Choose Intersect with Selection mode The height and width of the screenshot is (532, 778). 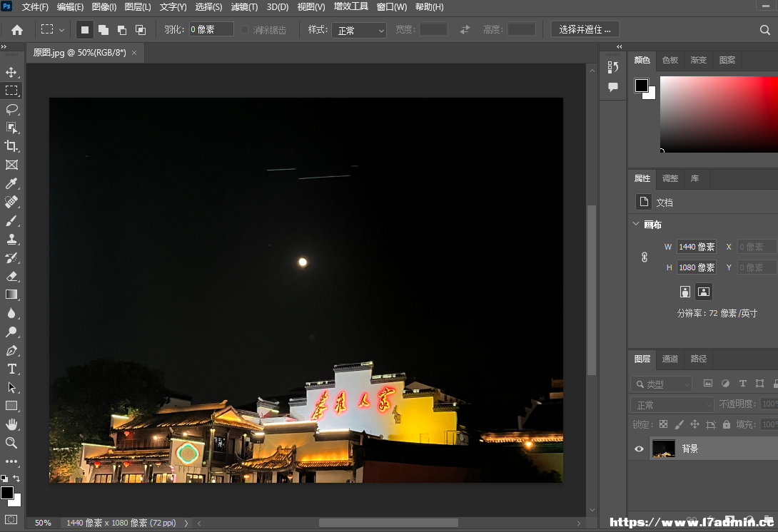click(141, 30)
